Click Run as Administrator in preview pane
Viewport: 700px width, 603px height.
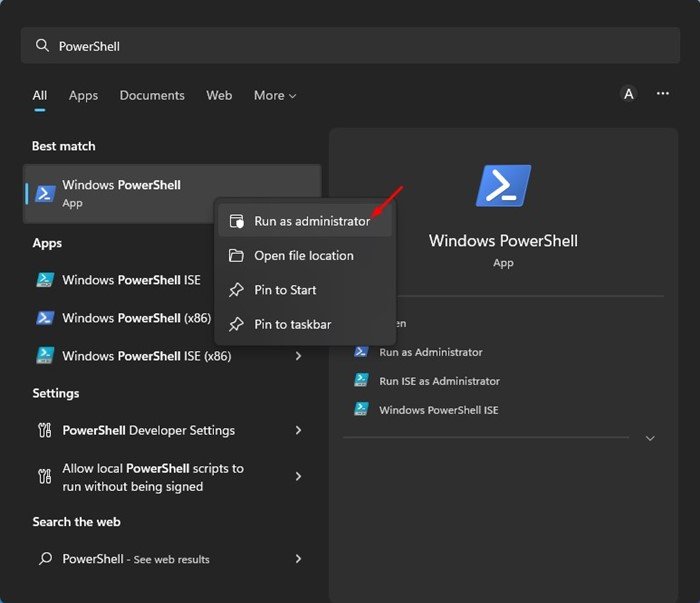tap(431, 352)
